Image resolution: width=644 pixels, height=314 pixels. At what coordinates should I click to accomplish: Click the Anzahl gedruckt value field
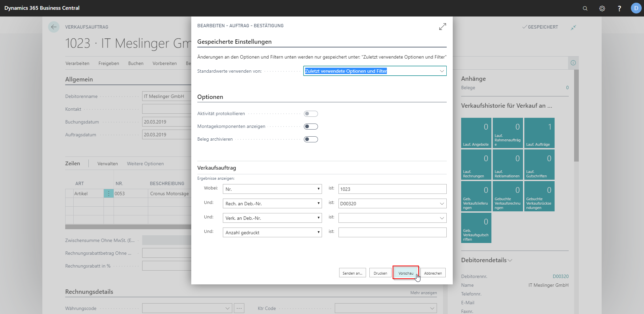pyautogui.click(x=392, y=233)
